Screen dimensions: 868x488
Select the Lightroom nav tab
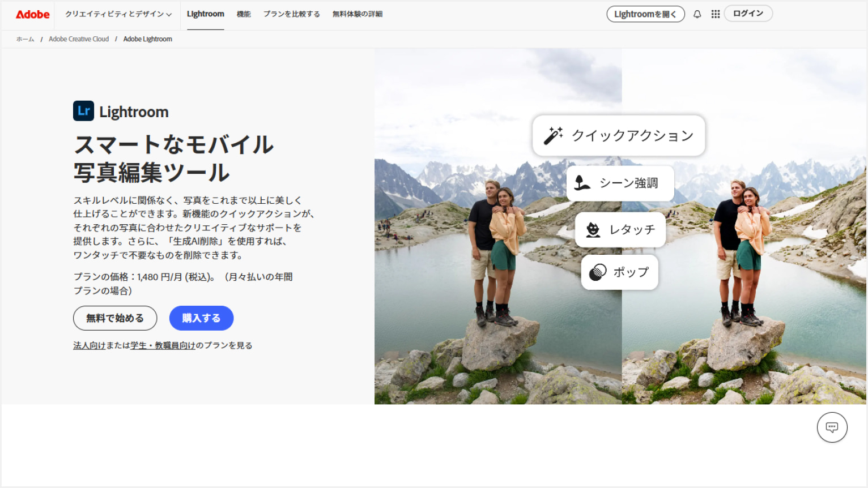tap(205, 14)
